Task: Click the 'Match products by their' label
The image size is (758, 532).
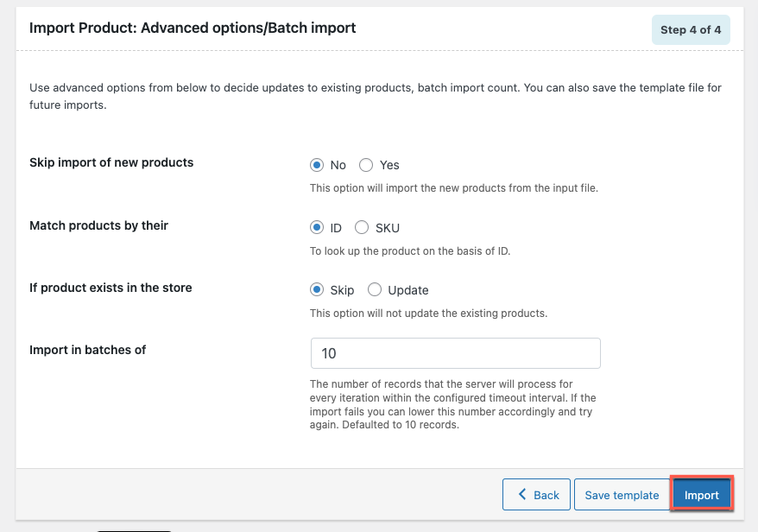Action: coord(98,225)
